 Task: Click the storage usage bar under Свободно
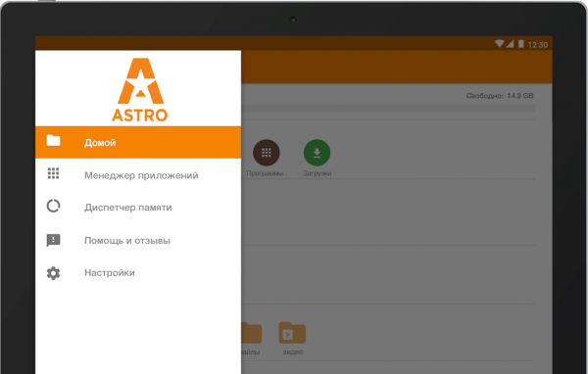[x=388, y=109]
